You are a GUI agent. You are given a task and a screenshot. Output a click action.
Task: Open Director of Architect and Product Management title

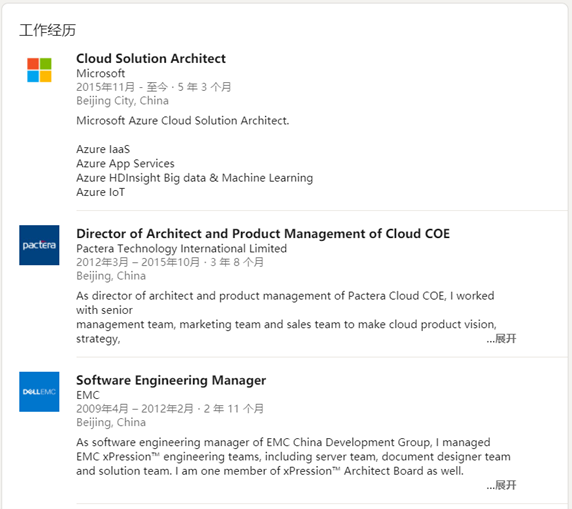(x=263, y=234)
